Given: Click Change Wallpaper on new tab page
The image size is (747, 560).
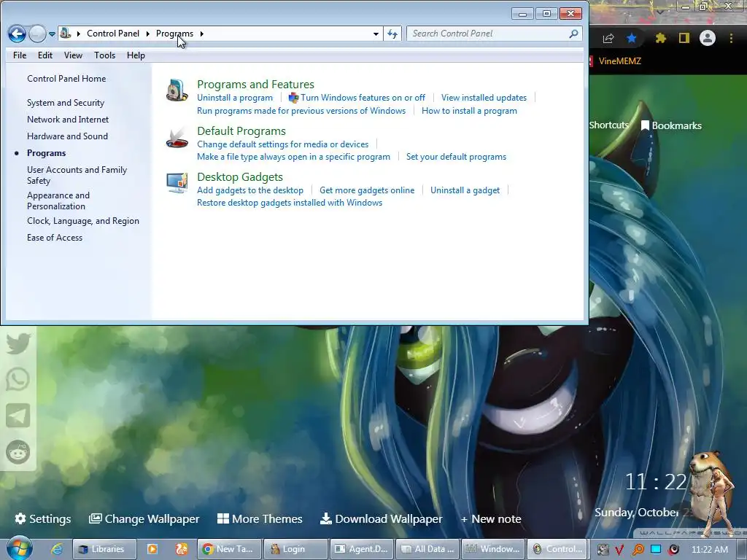Looking at the screenshot, I should coord(144,518).
